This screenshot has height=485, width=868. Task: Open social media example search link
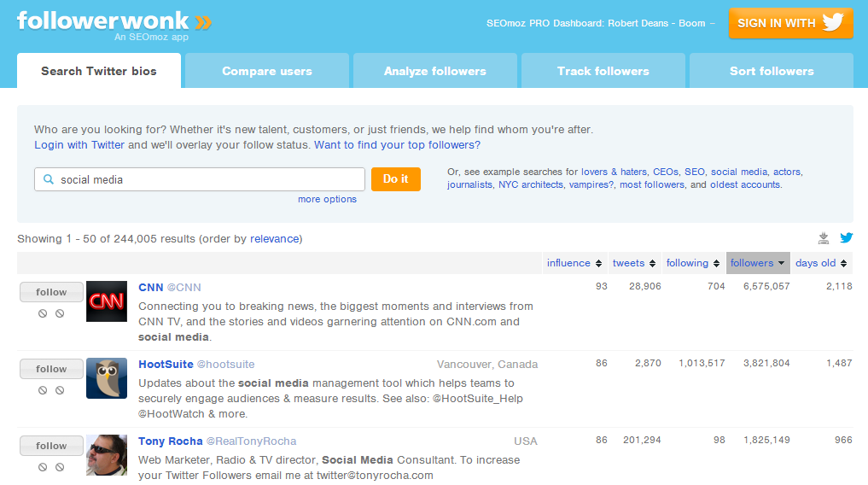(x=739, y=172)
